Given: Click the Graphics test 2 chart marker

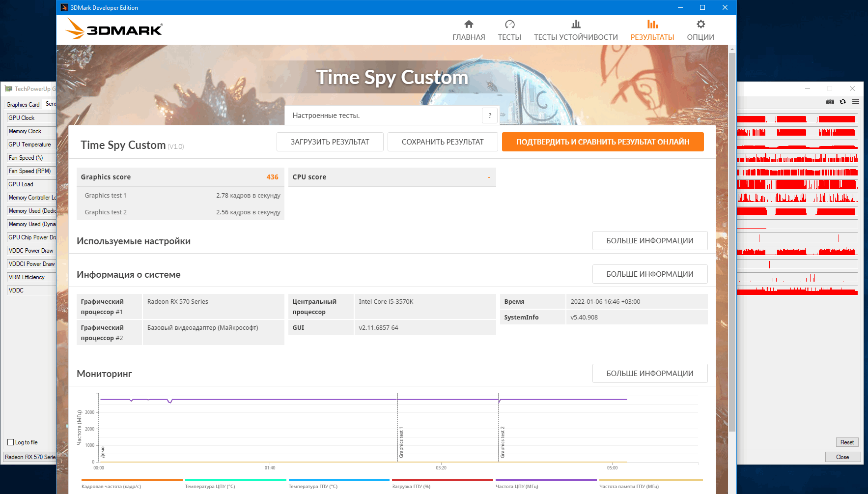Looking at the screenshot, I should [502, 442].
